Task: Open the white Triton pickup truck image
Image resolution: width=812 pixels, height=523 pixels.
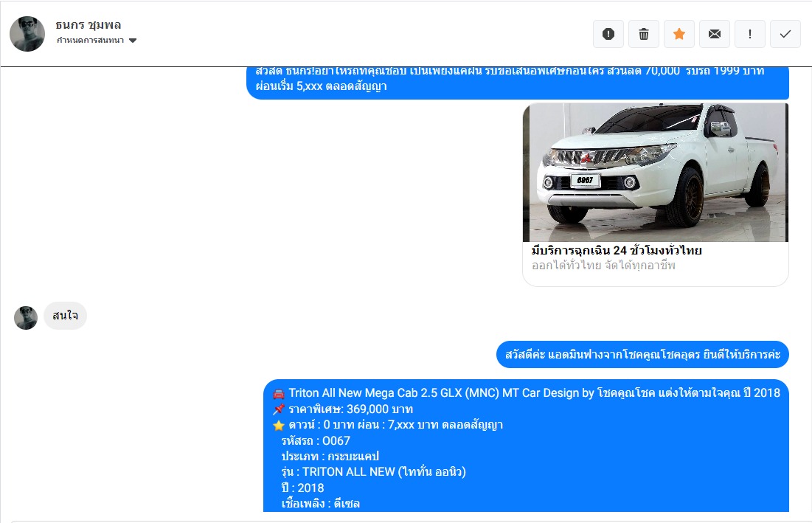Action: 656,173
